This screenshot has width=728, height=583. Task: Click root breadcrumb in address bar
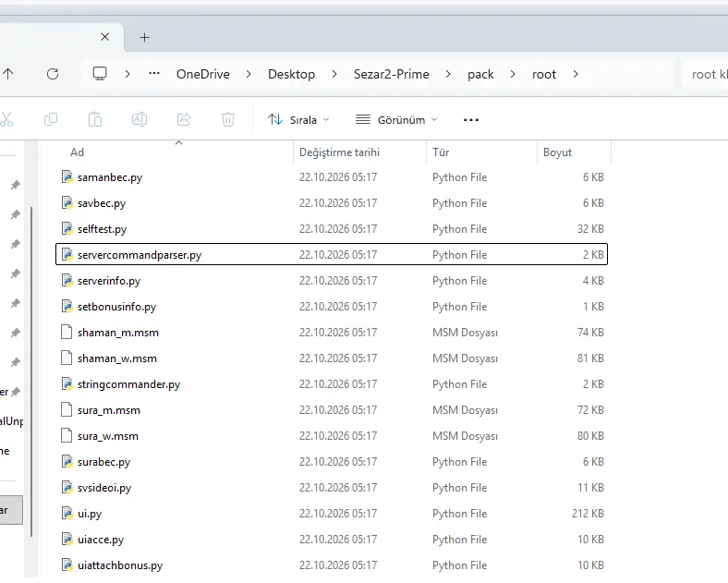[543, 74]
